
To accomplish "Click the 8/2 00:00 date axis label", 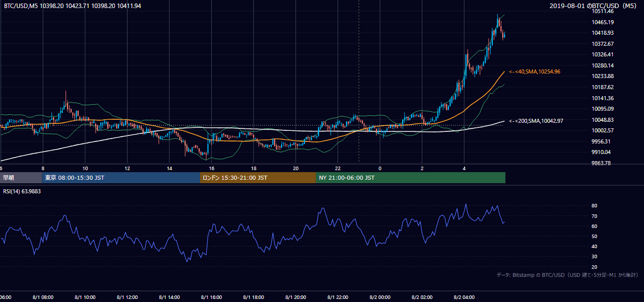I will tap(380, 297).
